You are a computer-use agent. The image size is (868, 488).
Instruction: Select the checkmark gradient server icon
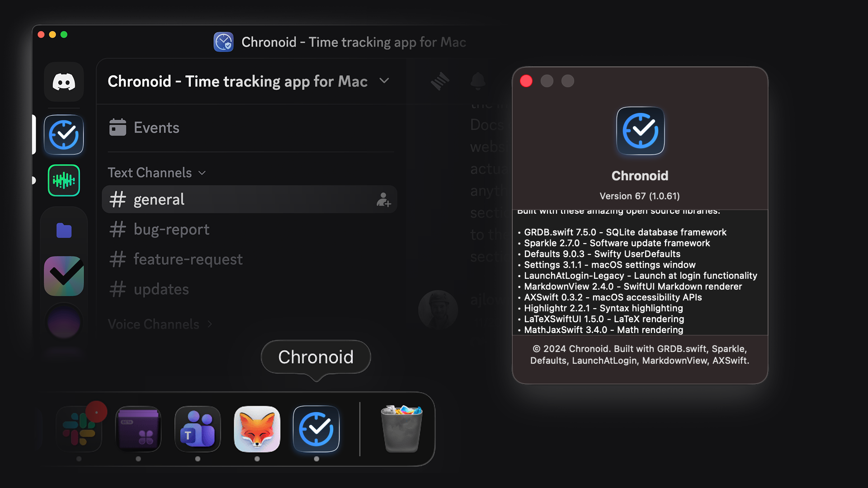point(64,276)
